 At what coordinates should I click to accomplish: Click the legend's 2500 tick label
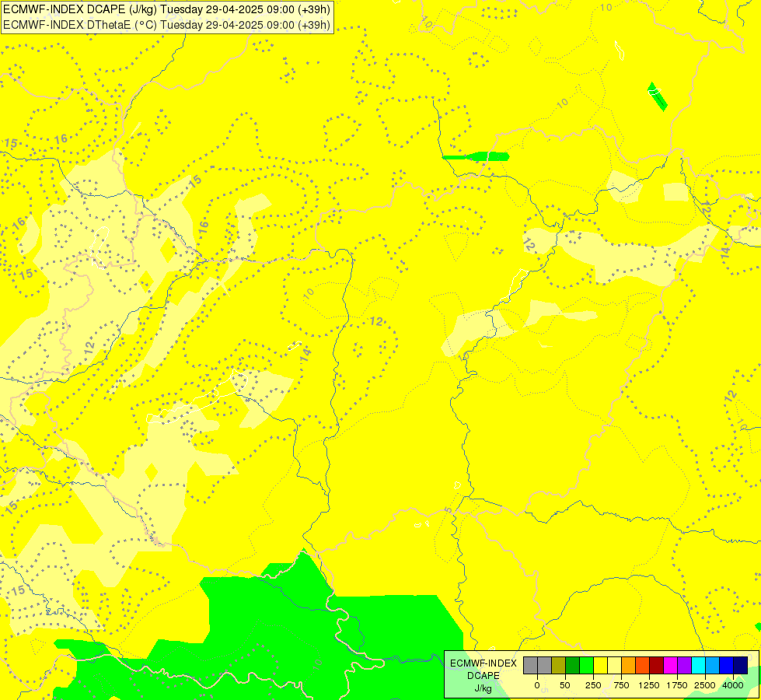click(x=705, y=685)
